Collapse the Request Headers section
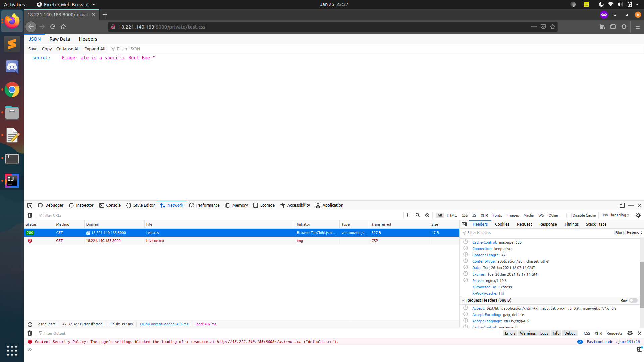 (x=463, y=300)
